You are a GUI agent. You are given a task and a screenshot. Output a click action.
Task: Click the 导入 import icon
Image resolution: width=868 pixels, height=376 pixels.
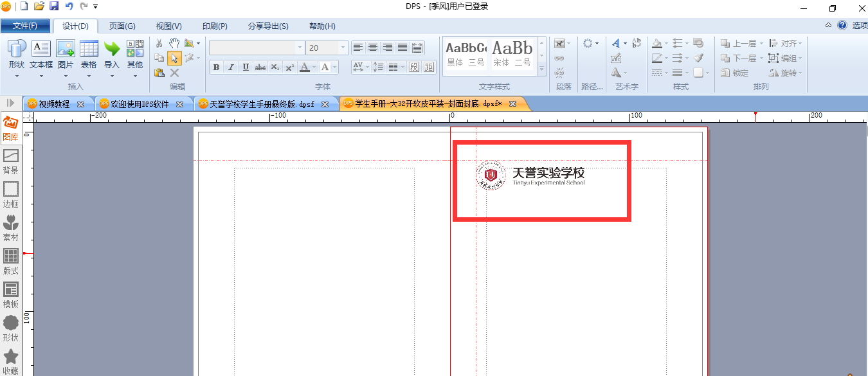[x=112, y=54]
